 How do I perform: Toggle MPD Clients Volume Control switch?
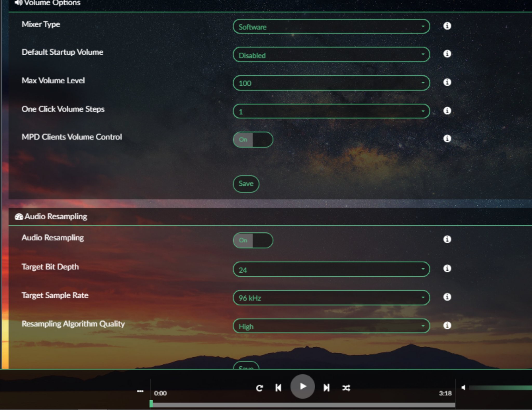click(253, 140)
